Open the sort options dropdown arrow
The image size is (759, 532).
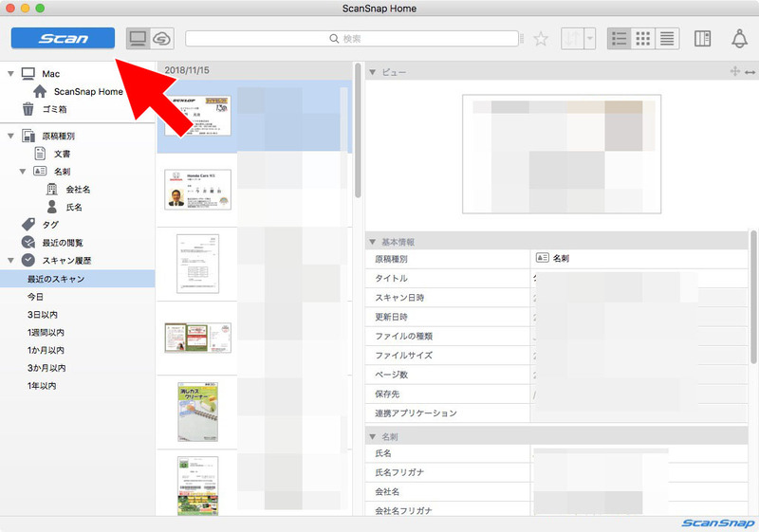point(590,39)
